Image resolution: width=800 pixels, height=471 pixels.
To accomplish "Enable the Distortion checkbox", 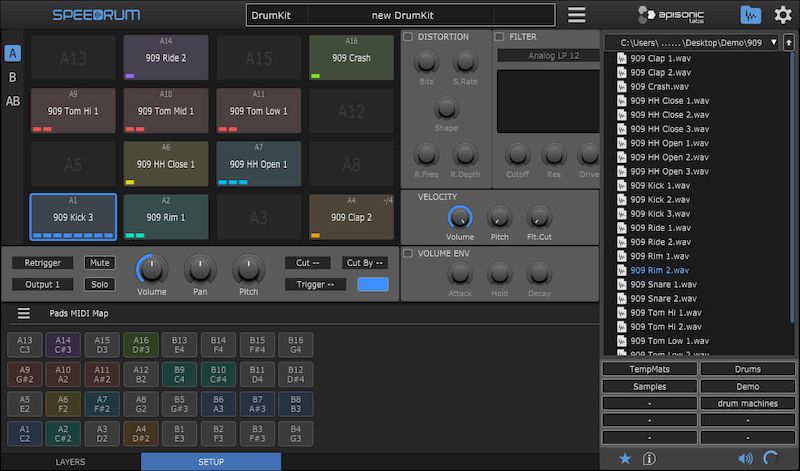I will coord(408,37).
